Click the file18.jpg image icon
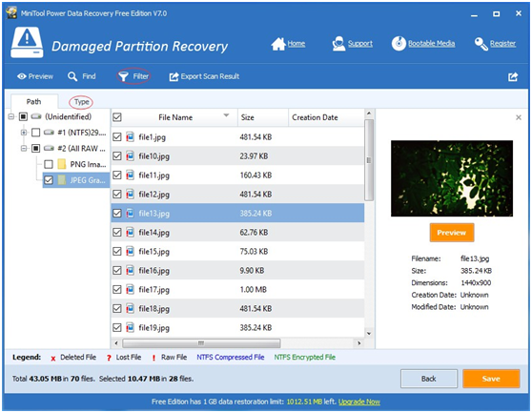 (x=130, y=308)
